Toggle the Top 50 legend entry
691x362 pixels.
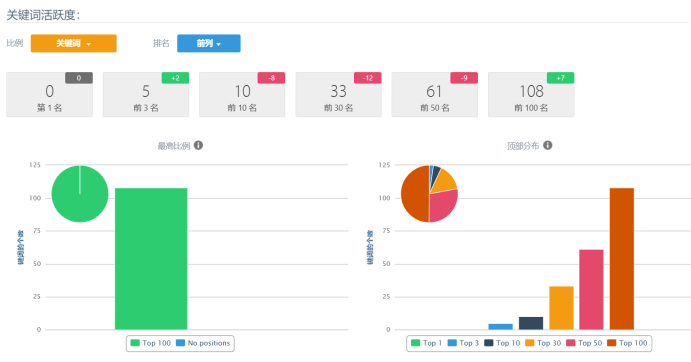(x=584, y=343)
